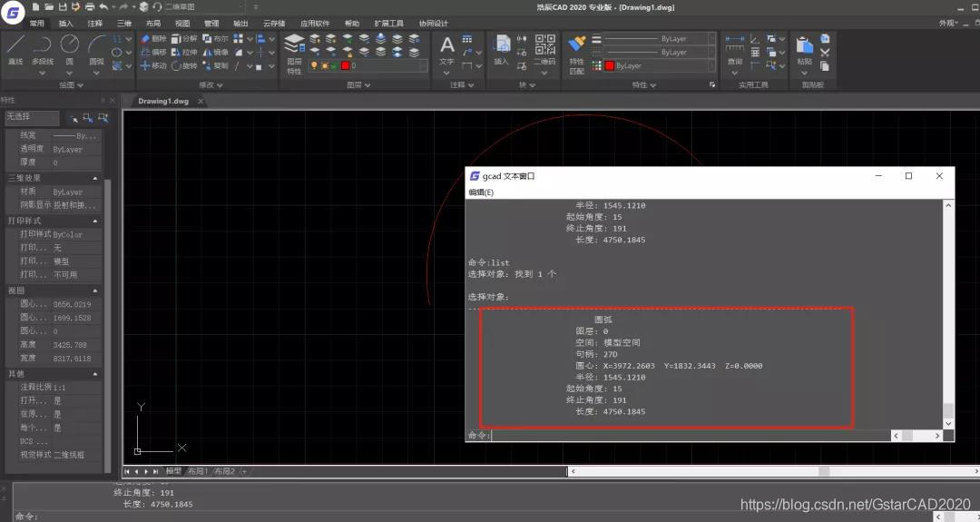Click the Query (查询) measure tool

pyautogui.click(x=735, y=50)
